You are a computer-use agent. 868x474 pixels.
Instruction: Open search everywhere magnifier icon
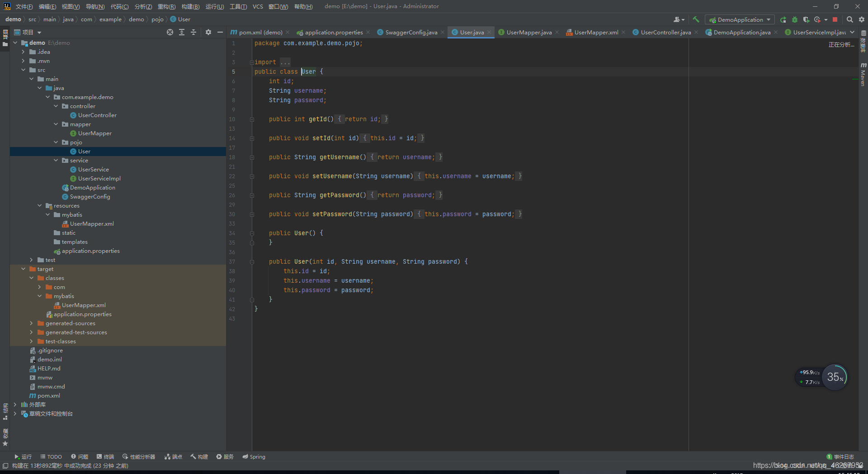point(849,19)
